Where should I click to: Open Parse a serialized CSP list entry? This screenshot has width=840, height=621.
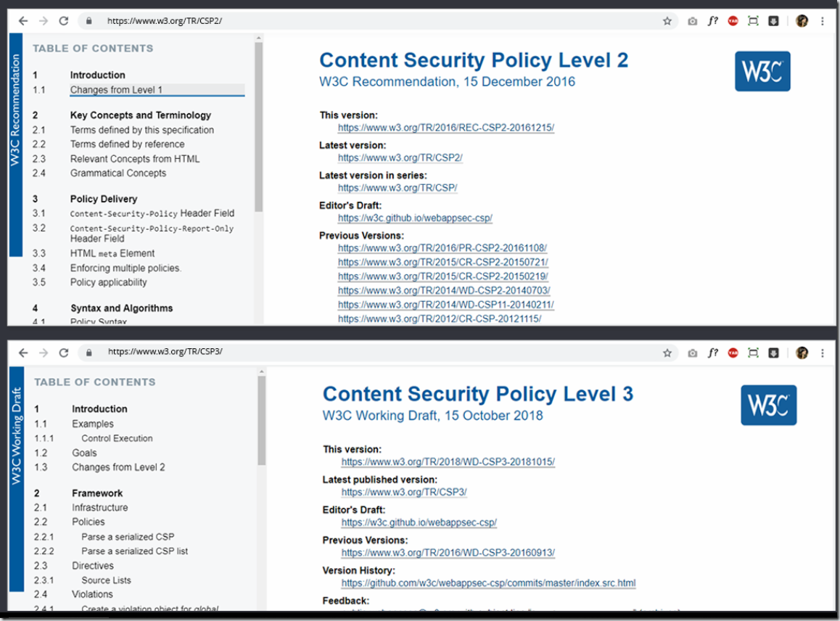click(x=134, y=551)
